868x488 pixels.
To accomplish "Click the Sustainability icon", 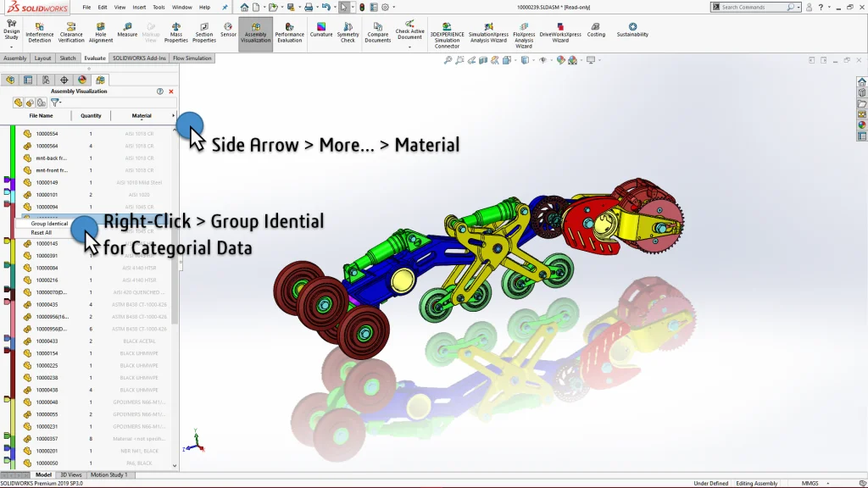I will 632,30.
